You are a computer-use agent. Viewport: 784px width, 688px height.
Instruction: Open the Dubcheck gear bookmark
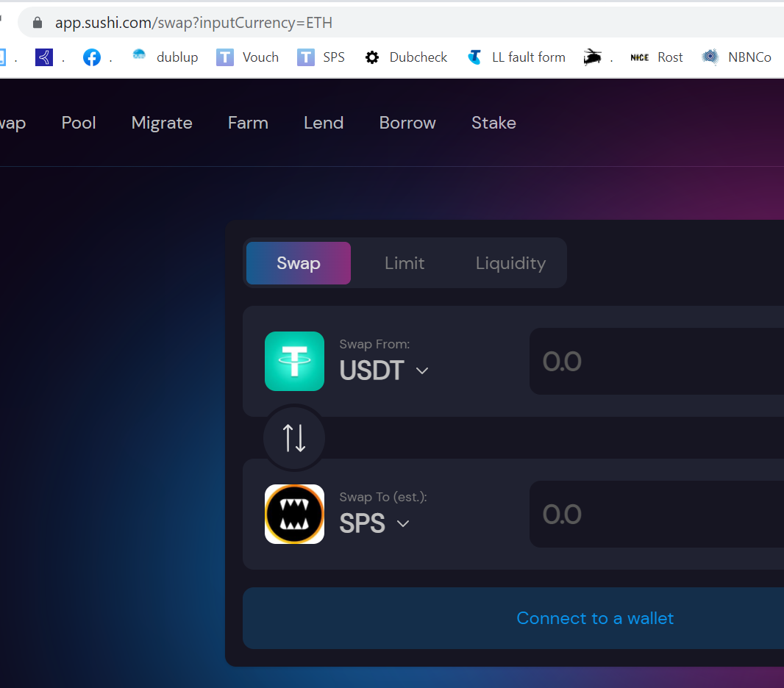click(x=406, y=57)
